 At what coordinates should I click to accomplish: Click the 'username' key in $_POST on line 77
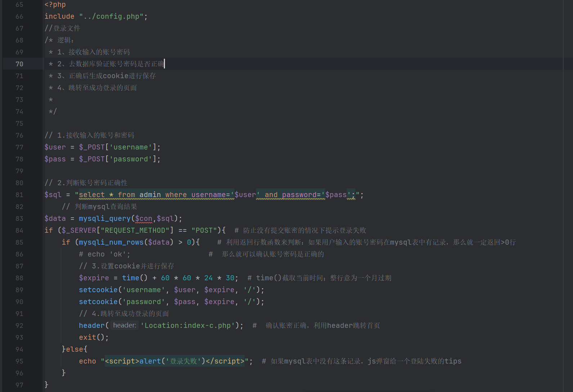tap(131, 147)
